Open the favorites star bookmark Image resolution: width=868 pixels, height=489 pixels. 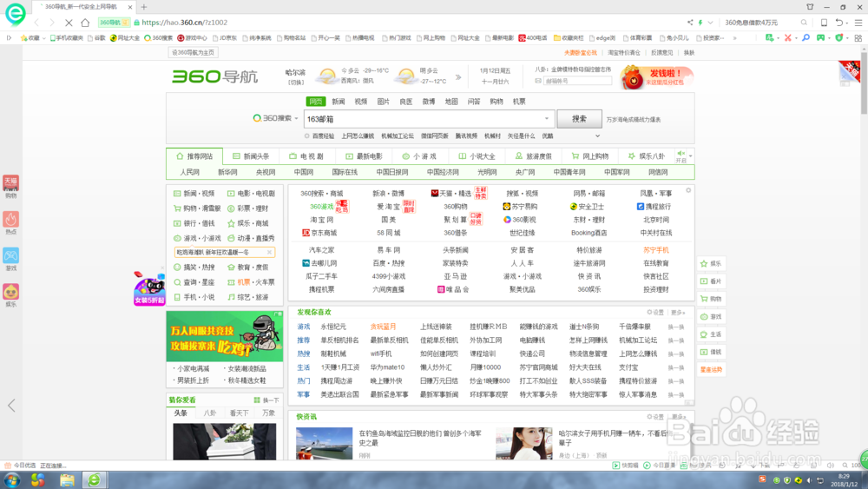click(30, 38)
